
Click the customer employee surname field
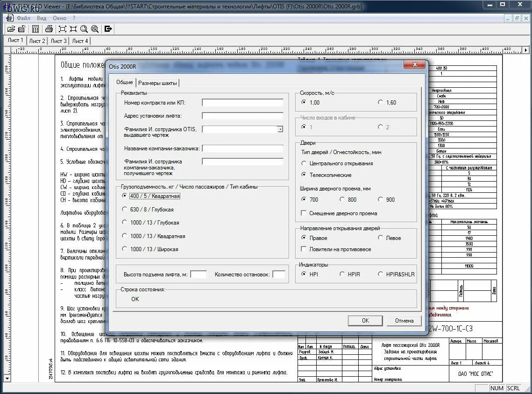click(242, 162)
